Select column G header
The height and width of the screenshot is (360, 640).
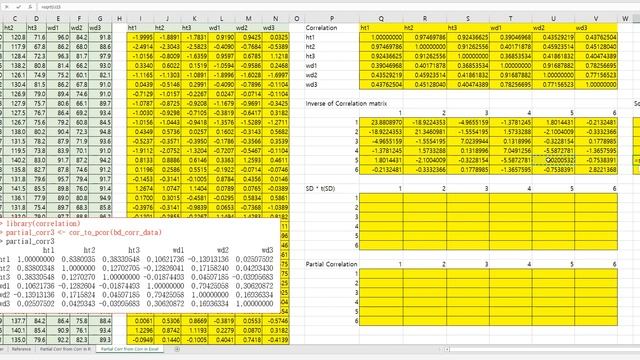pyautogui.click(x=100, y=18)
